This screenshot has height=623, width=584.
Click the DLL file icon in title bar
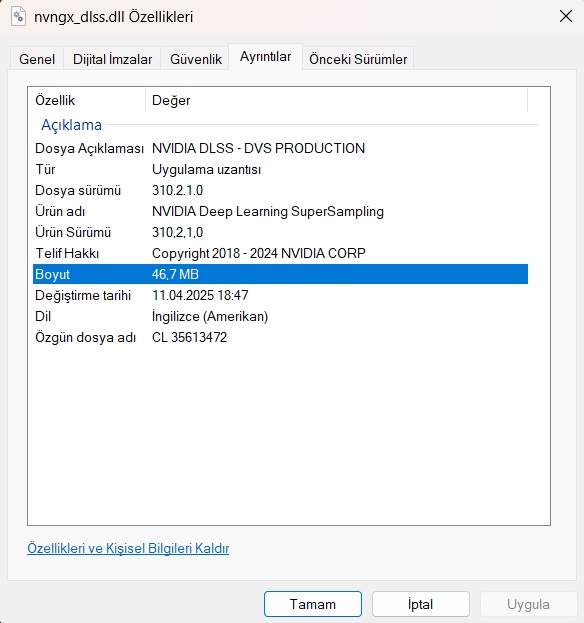tap(18, 17)
